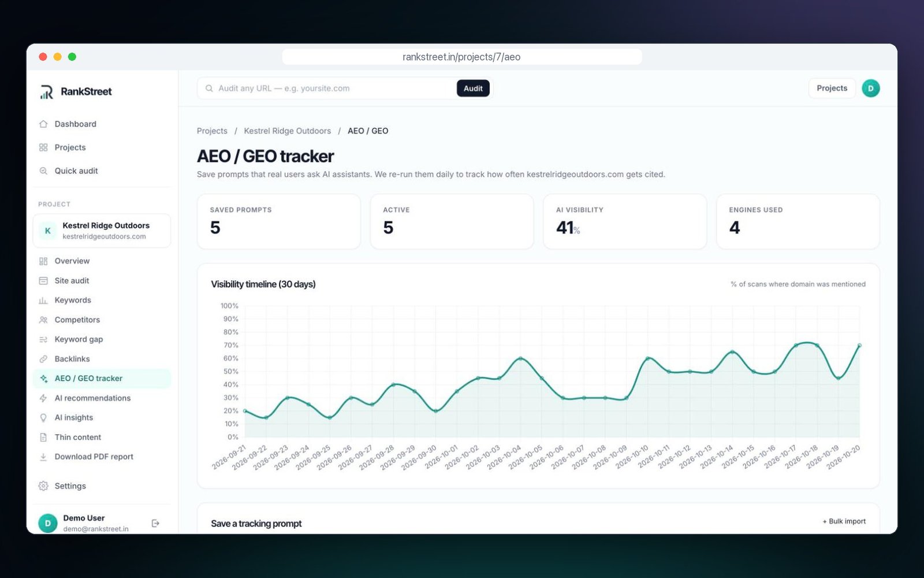Screen dimensions: 924x578
Task: Click the logout icon beside Demo User
Action: pyautogui.click(x=155, y=523)
